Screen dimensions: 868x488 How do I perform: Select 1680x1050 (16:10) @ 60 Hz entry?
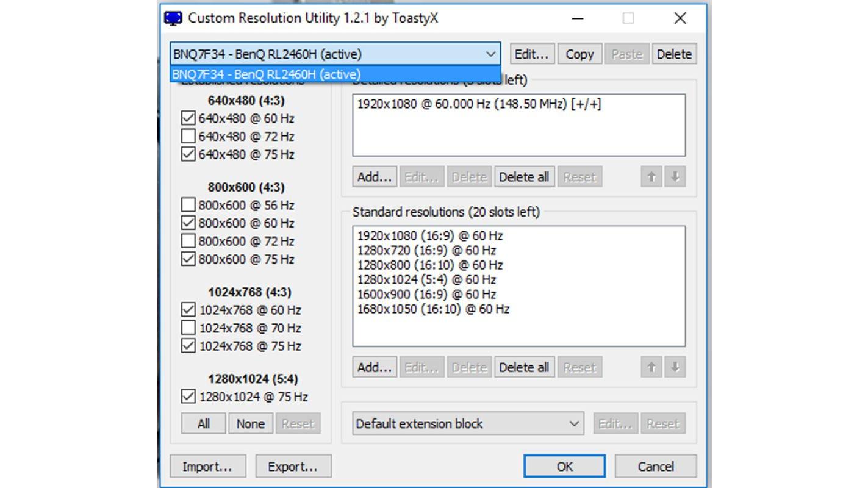(x=433, y=309)
